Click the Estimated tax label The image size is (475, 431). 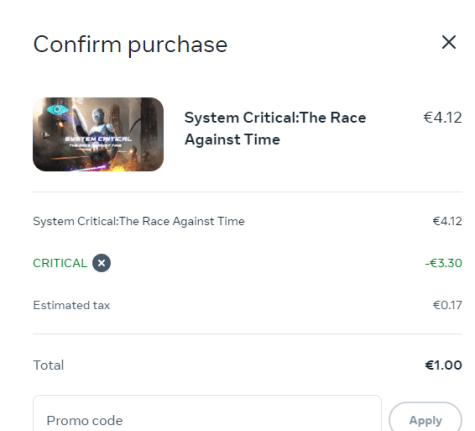[x=71, y=305]
